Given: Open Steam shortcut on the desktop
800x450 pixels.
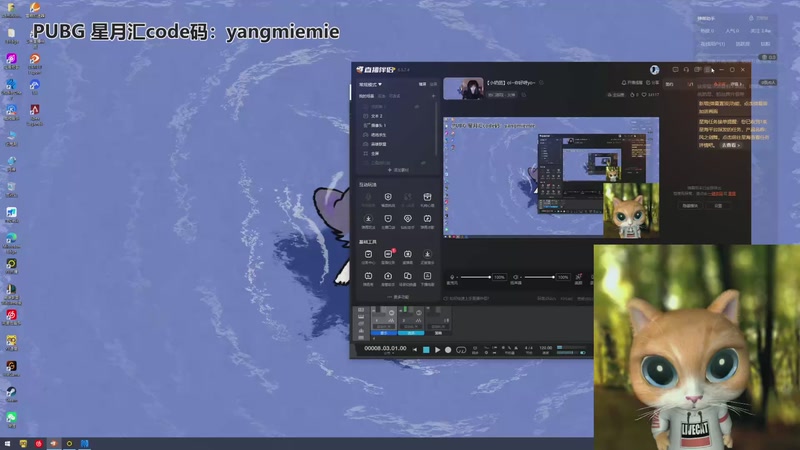Looking at the screenshot, I should tap(11, 392).
